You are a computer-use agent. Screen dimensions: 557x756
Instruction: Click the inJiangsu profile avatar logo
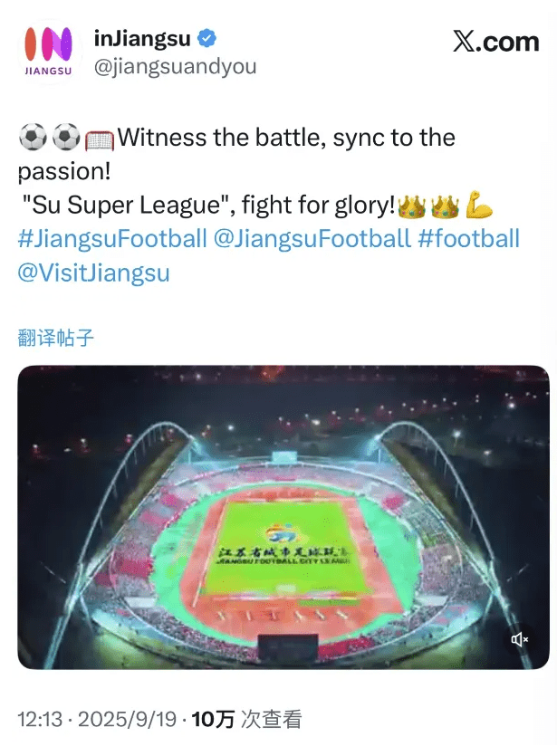click(50, 52)
